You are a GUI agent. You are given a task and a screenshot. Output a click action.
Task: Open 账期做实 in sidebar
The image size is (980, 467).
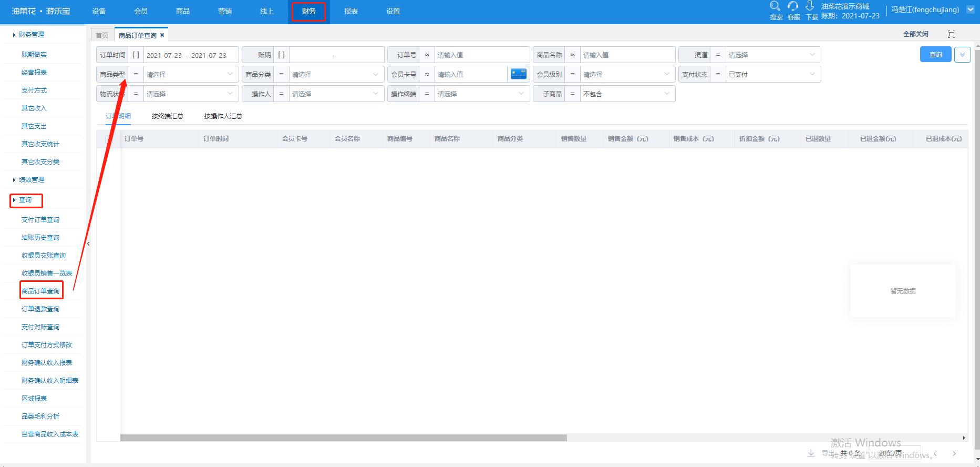34,54
